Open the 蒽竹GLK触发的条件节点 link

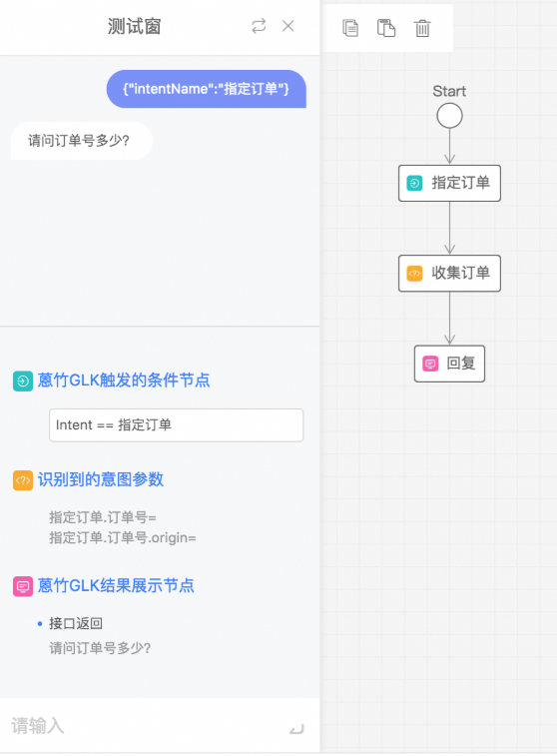124,380
